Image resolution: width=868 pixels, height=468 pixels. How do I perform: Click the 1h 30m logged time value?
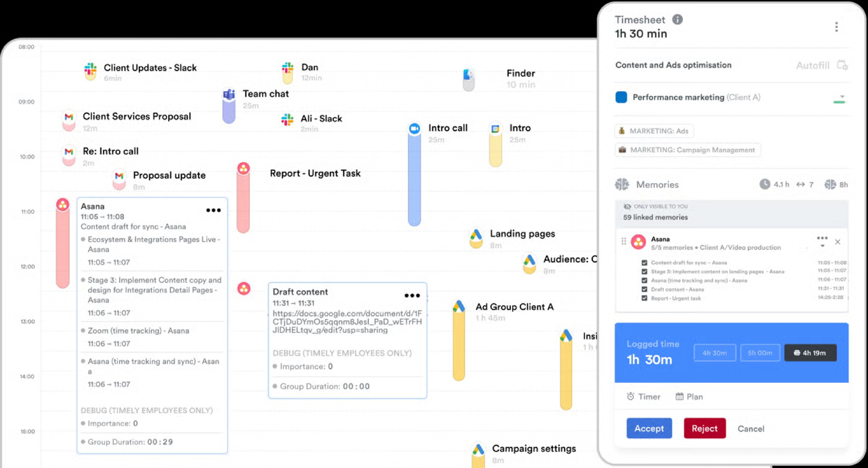point(649,359)
